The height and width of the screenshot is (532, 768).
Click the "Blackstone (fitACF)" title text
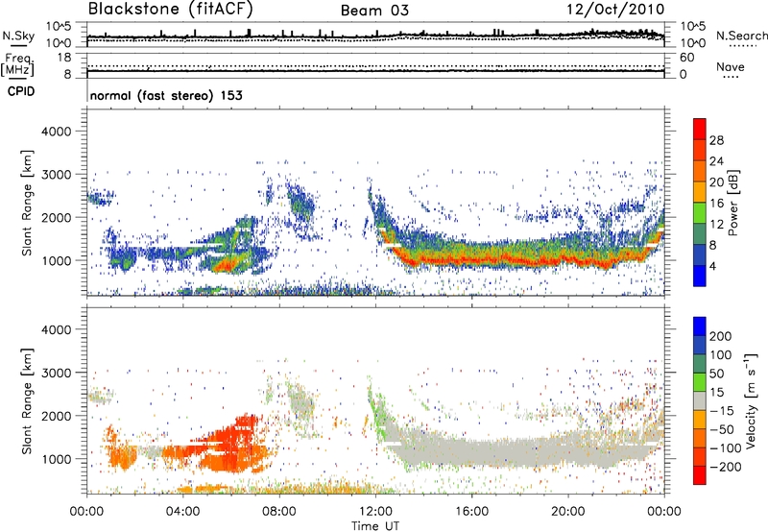171,9
